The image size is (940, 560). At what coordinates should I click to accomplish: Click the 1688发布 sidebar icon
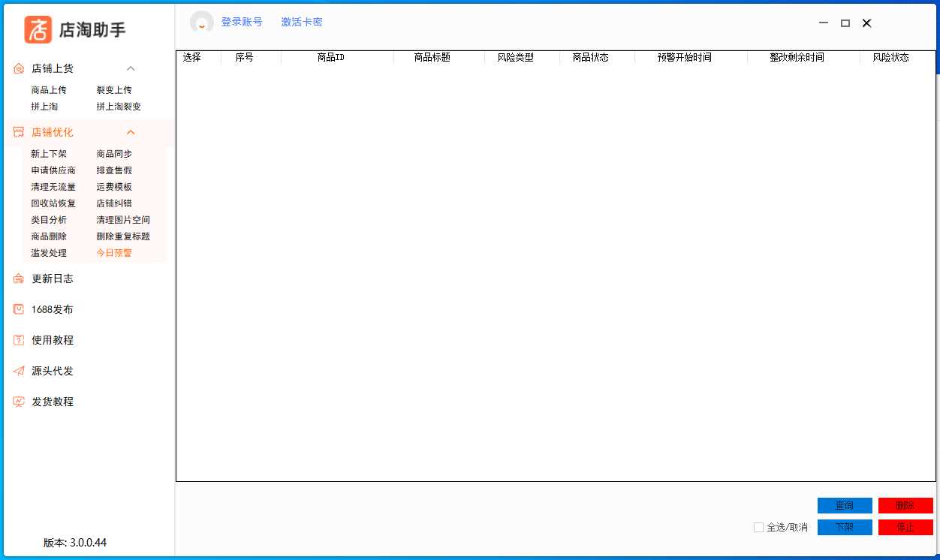pos(17,309)
